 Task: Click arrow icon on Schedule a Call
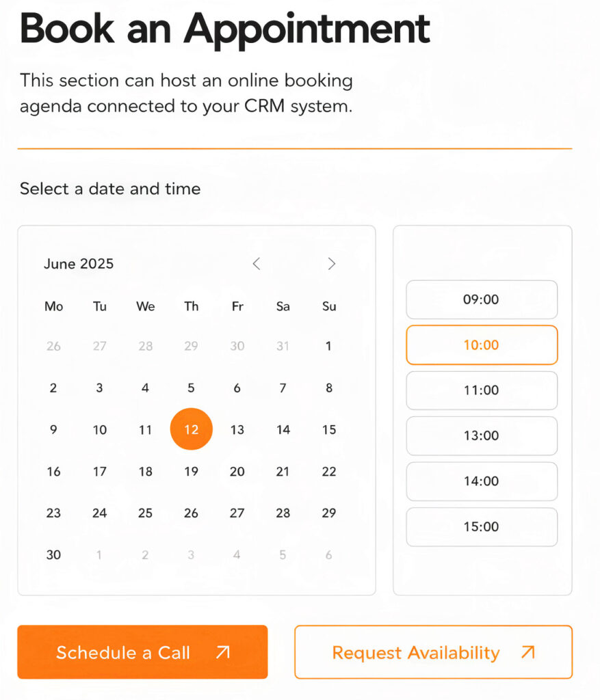point(222,652)
